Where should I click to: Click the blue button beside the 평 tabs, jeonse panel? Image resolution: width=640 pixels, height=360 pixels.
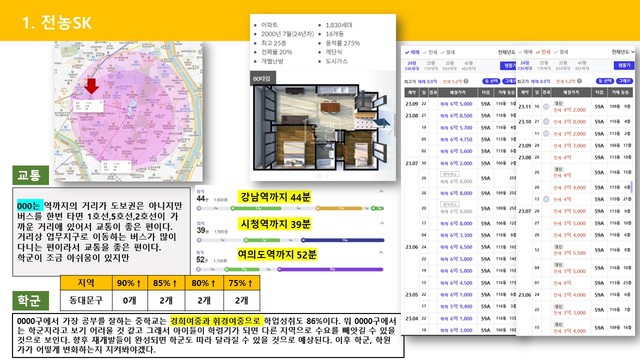tap(624, 65)
